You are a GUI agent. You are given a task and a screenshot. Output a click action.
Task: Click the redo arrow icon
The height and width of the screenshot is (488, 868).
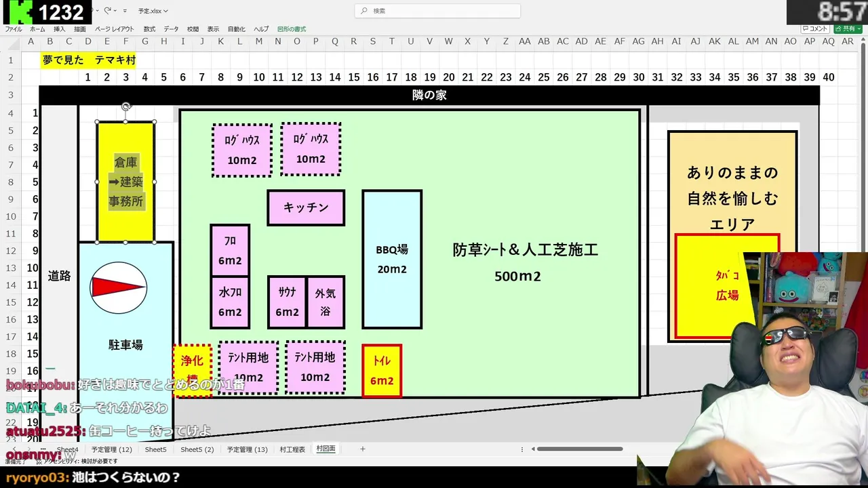[107, 11]
